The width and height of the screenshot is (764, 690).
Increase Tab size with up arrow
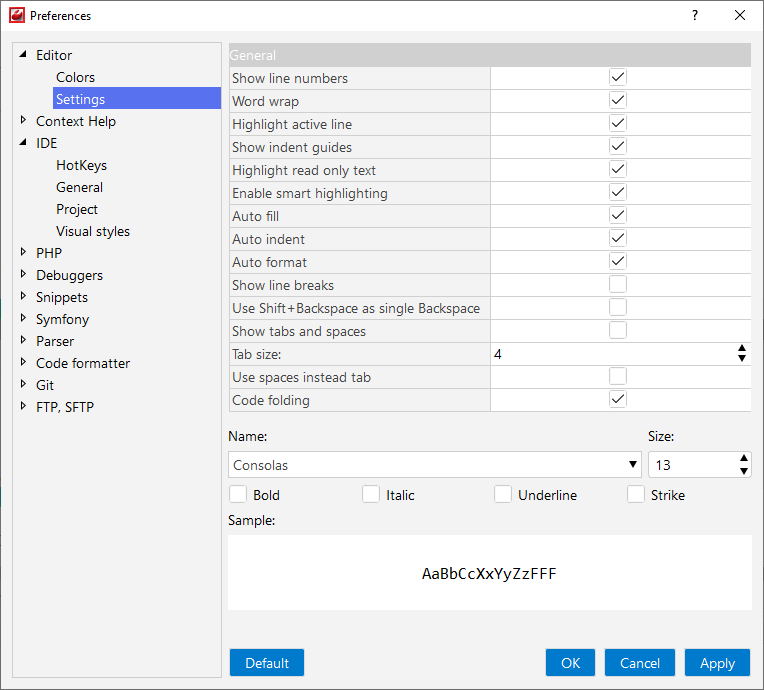[x=742, y=348]
